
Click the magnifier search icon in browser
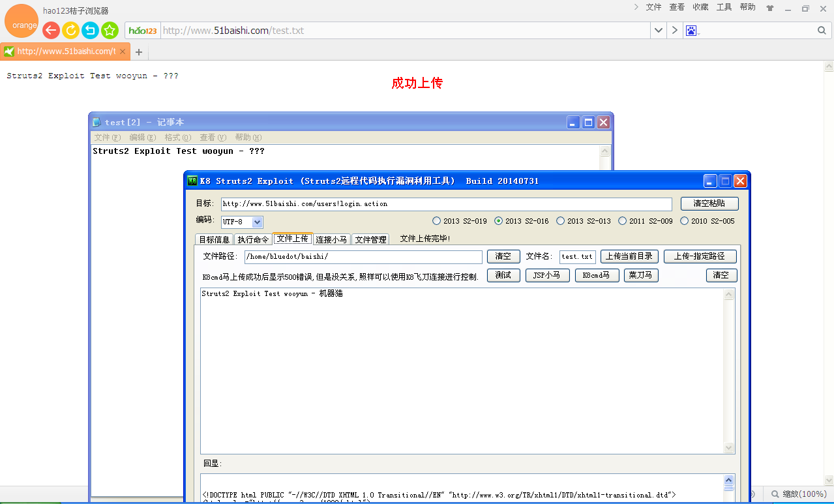(822, 31)
